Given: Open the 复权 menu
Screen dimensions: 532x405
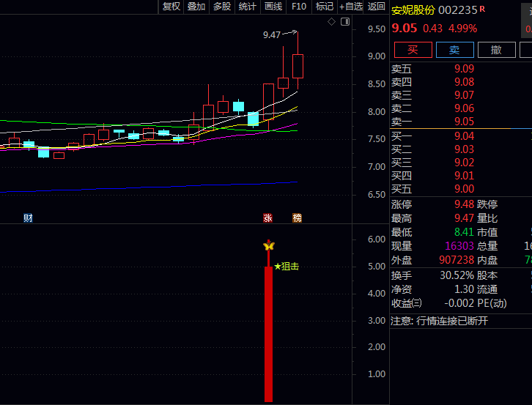Looking at the screenshot, I should [x=171, y=7].
